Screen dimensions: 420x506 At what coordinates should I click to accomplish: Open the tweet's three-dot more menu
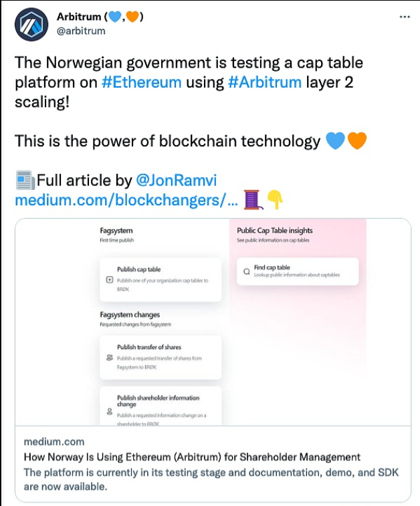point(404,17)
